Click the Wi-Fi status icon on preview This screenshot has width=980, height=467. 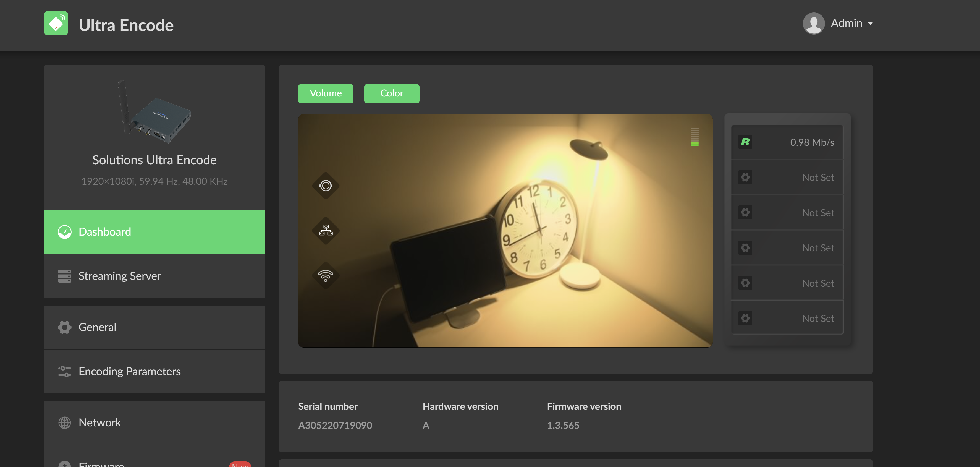(x=326, y=276)
